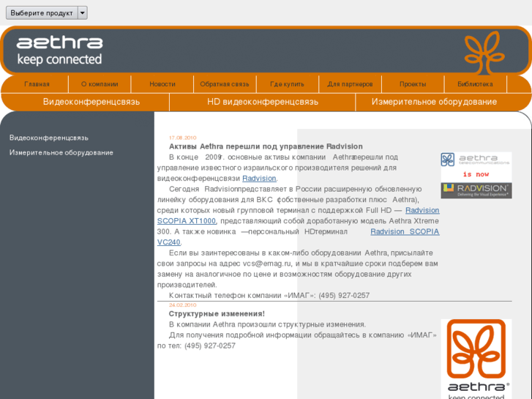The height and width of the screenshot is (399, 532).
Task: Click headline 'Активы Aethra перешли под управление Radvision'
Action: tap(266, 146)
